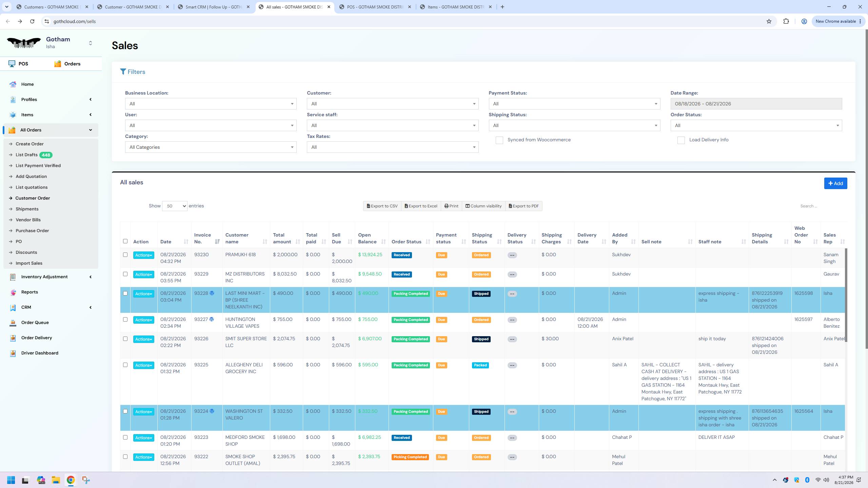Open Driver Dashboard sidebar icon
868x488 pixels.
coord(13,353)
